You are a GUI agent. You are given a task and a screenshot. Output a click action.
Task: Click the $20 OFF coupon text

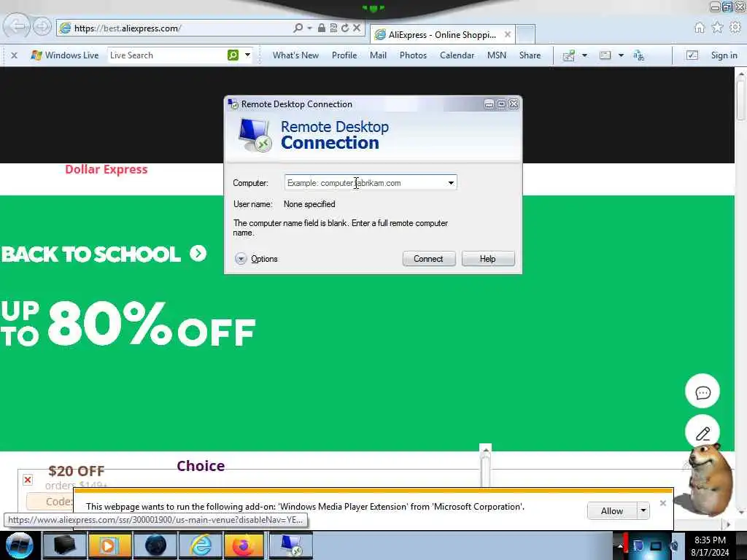(76, 471)
